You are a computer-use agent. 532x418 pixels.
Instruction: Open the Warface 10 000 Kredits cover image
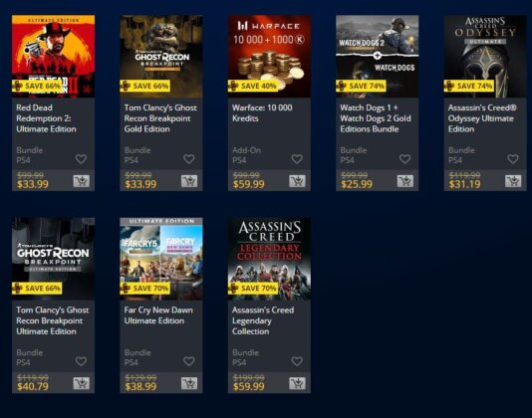(269, 57)
